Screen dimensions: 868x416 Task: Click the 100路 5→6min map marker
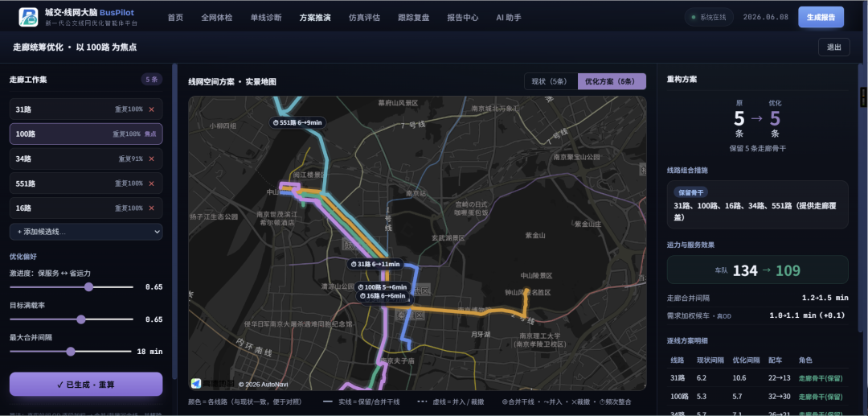383,287
